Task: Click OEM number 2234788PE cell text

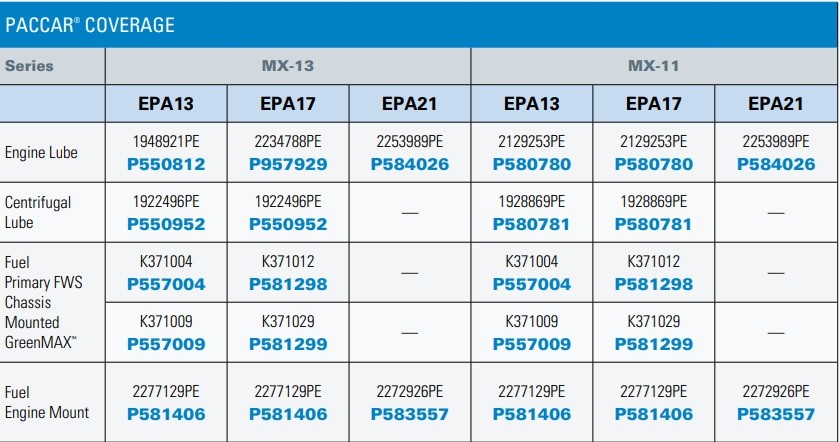Action: (288, 142)
